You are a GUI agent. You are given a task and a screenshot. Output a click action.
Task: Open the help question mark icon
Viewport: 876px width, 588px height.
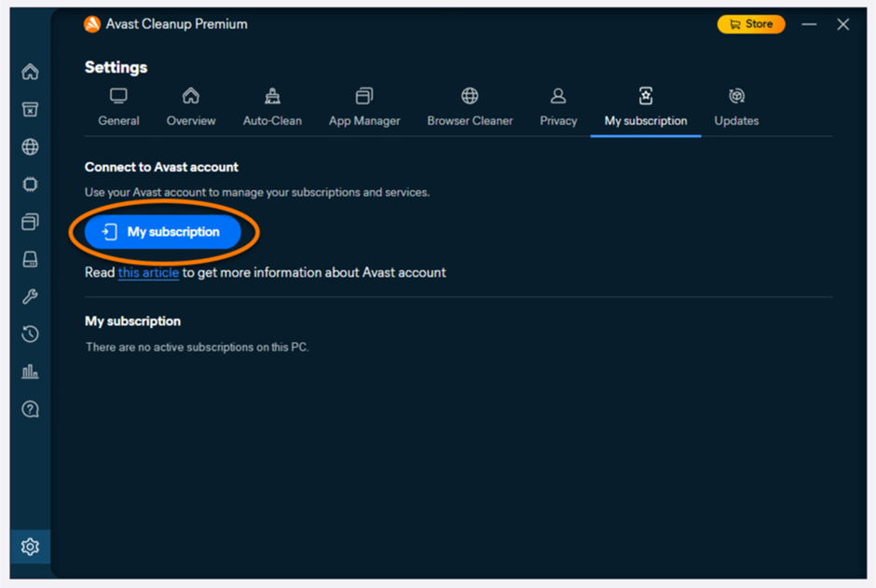(x=30, y=409)
